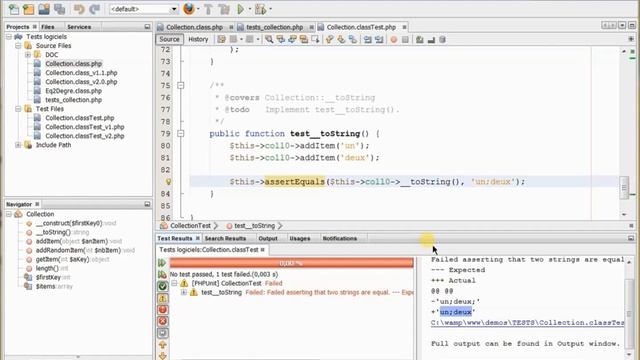Viewport: 640px width, 360px height.
Task: Select Collection.class_v1.1.php in Projects tree
Action: 81,73
